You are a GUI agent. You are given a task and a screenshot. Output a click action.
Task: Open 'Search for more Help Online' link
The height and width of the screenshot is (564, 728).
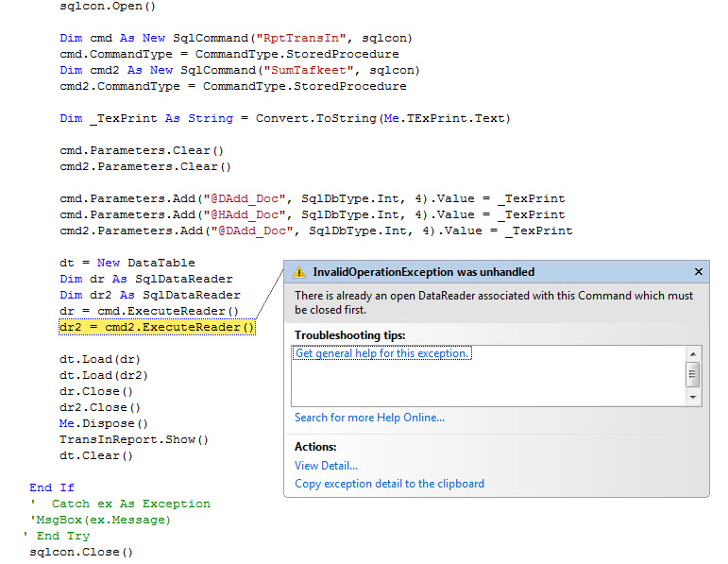coord(369,418)
